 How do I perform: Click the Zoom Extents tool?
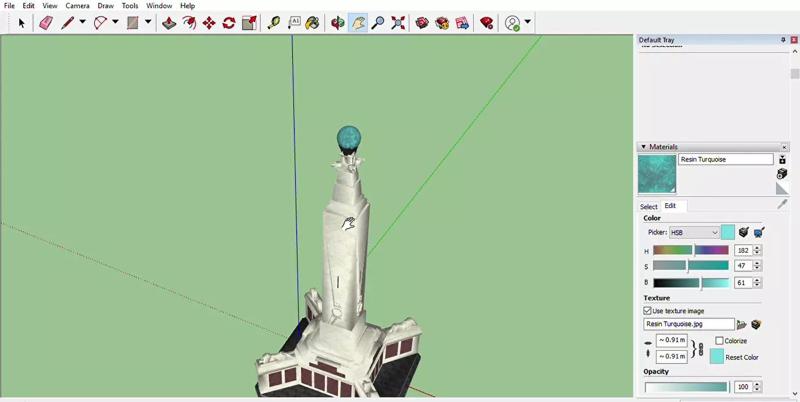tap(398, 23)
